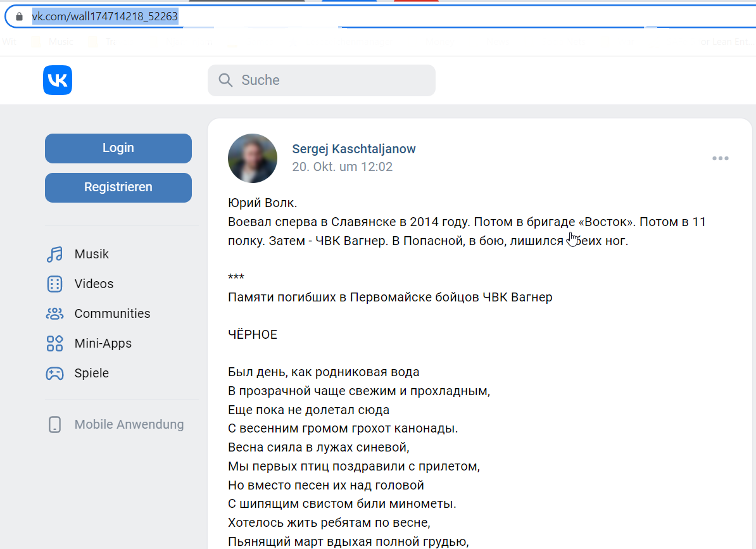Click the text 'Юрий Волк.'
756x549 pixels.
[263, 203]
